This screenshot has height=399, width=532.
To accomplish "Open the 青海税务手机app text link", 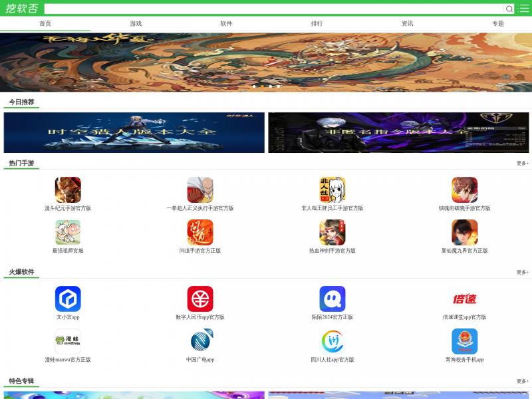I will pos(464,359).
